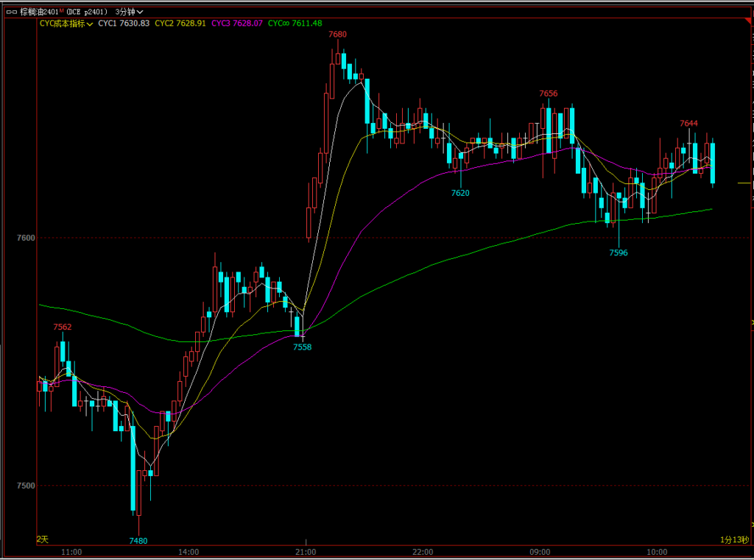Image resolution: width=754 pixels, height=560 pixels.
Task: Click the 7596 low price label
Action: tap(619, 252)
